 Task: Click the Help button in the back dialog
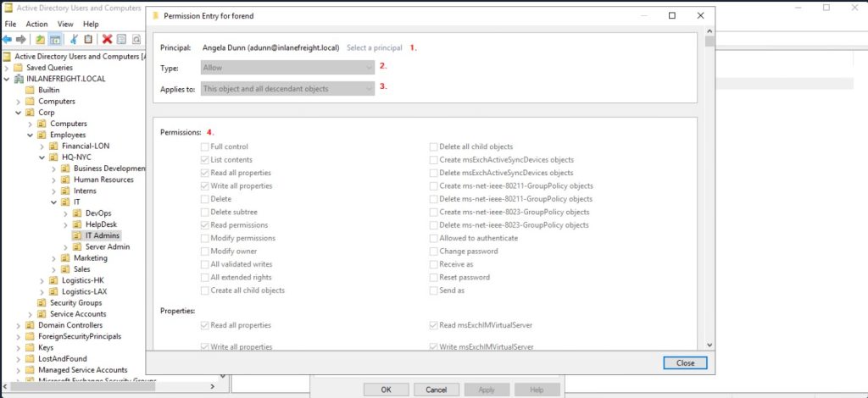coord(537,390)
